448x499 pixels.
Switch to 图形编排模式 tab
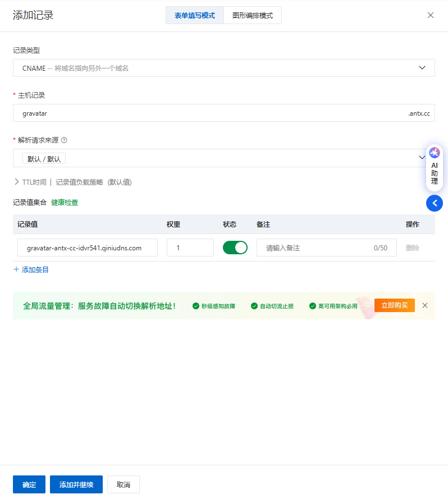252,16
